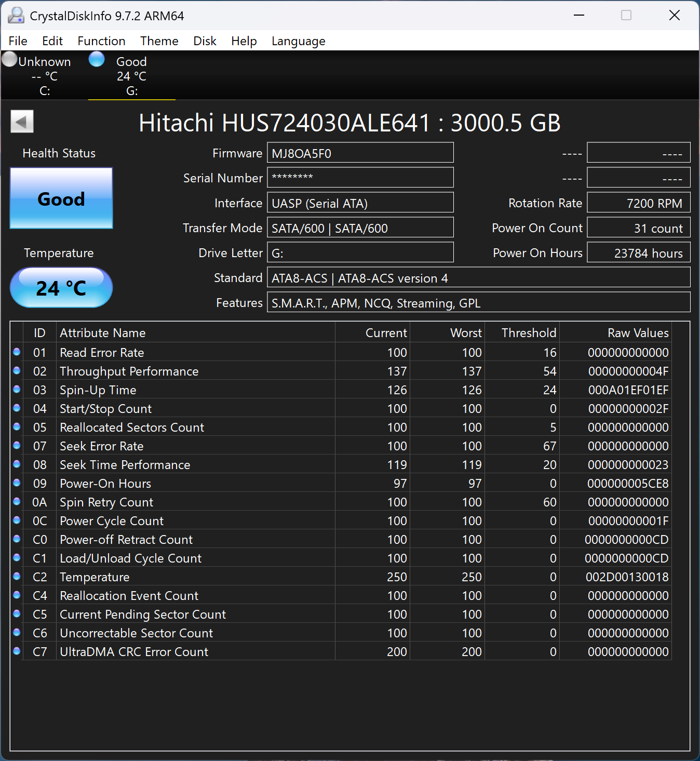Click status dot beside Reallocated Sectors Count
The height and width of the screenshot is (761, 700).
click(17, 427)
